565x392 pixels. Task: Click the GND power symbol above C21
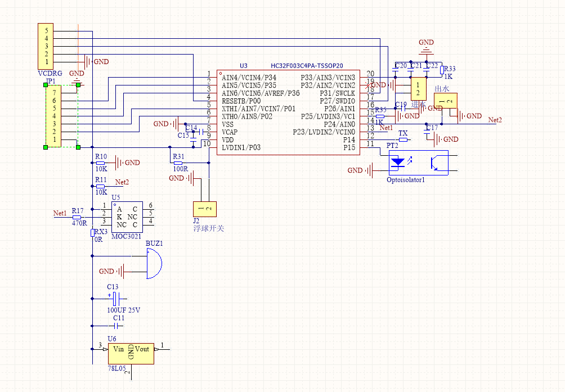click(x=426, y=50)
